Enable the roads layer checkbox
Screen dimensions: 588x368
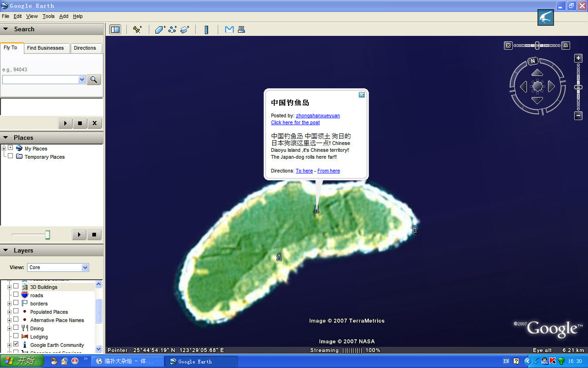coord(16,294)
